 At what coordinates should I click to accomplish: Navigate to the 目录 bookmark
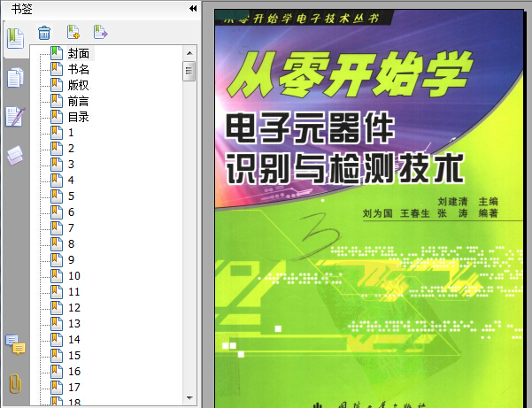pos(79,117)
